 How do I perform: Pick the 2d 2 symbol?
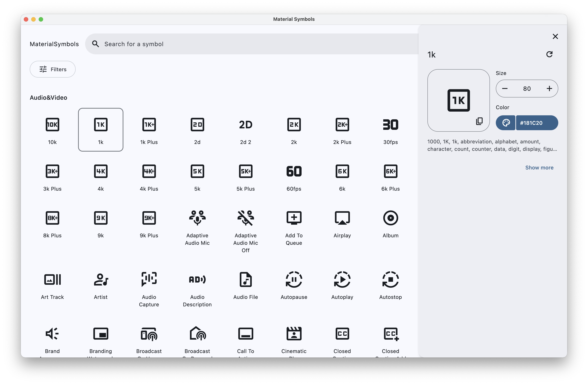tap(245, 130)
